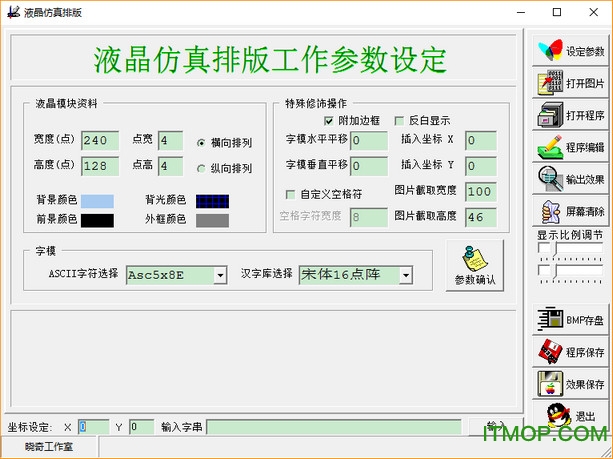Save program with 程序保存 red disk icon
Image resolution: width=613 pixels, height=459 pixels.
[x=570, y=352]
